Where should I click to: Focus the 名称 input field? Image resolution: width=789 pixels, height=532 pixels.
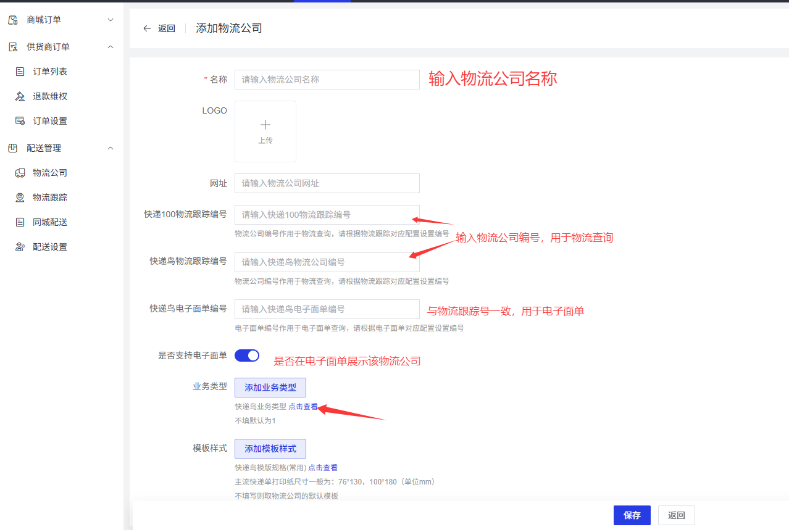click(327, 80)
